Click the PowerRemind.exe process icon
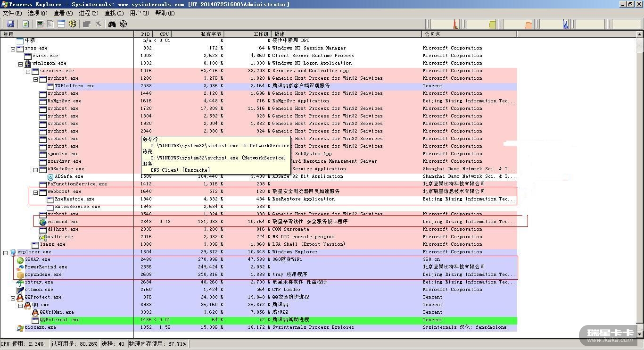 (20, 267)
